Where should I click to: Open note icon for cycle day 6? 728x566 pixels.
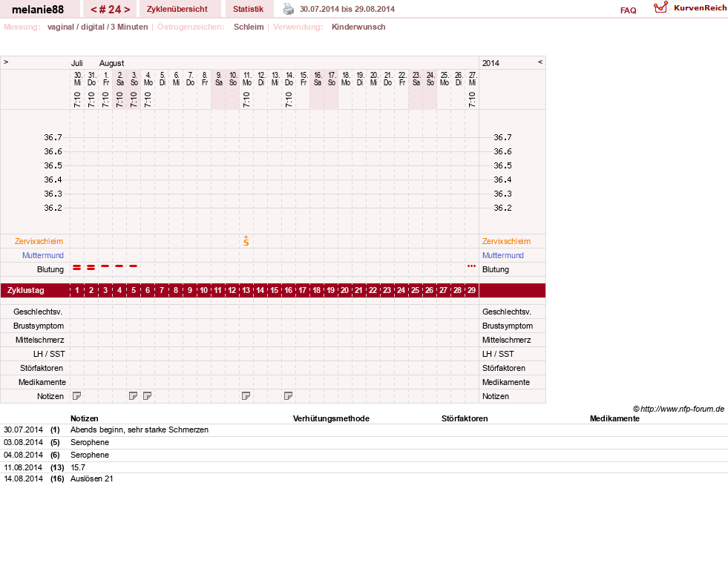point(147,395)
